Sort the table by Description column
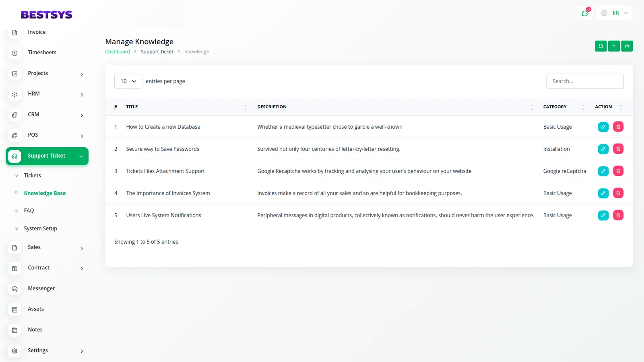 pyautogui.click(x=531, y=107)
